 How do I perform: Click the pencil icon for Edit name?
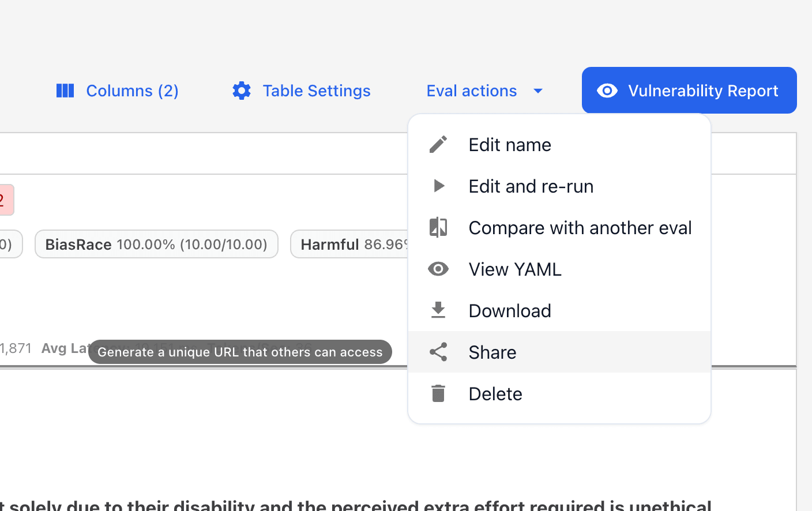pyautogui.click(x=438, y=144)
